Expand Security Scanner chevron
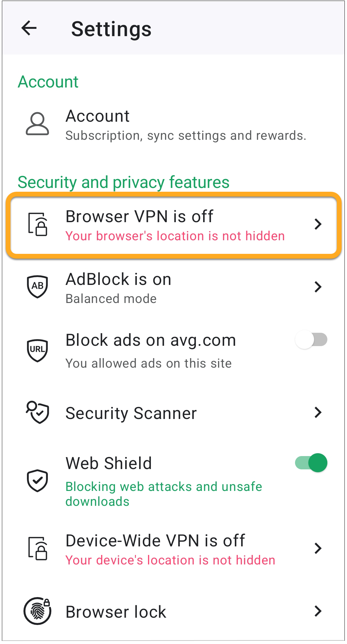 point(318,413)
